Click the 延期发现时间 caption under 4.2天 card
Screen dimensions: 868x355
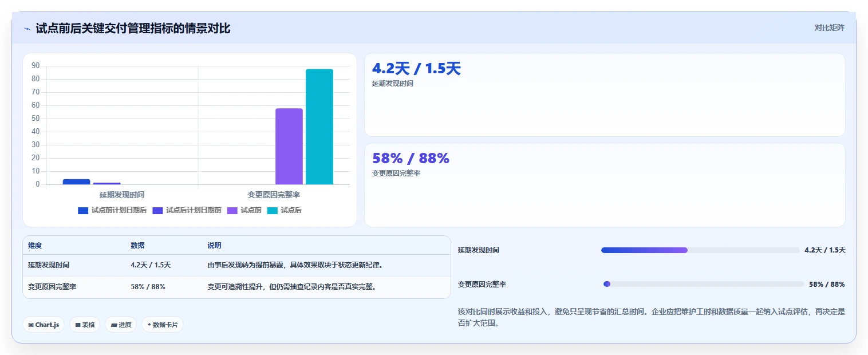[x=393, y=84]
